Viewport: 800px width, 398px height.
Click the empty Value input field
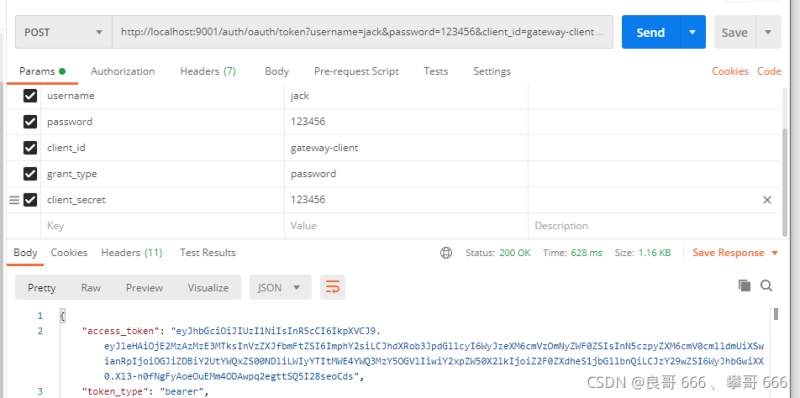406,226
